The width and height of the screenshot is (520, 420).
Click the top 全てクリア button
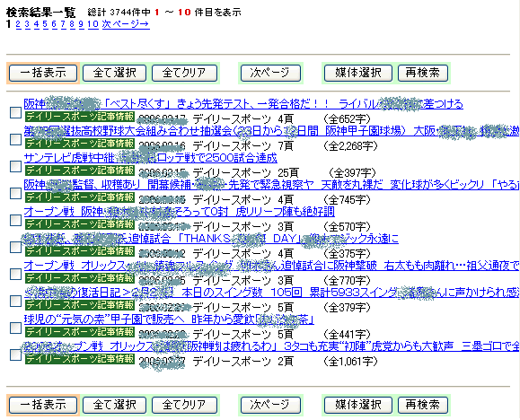point(184,73)
